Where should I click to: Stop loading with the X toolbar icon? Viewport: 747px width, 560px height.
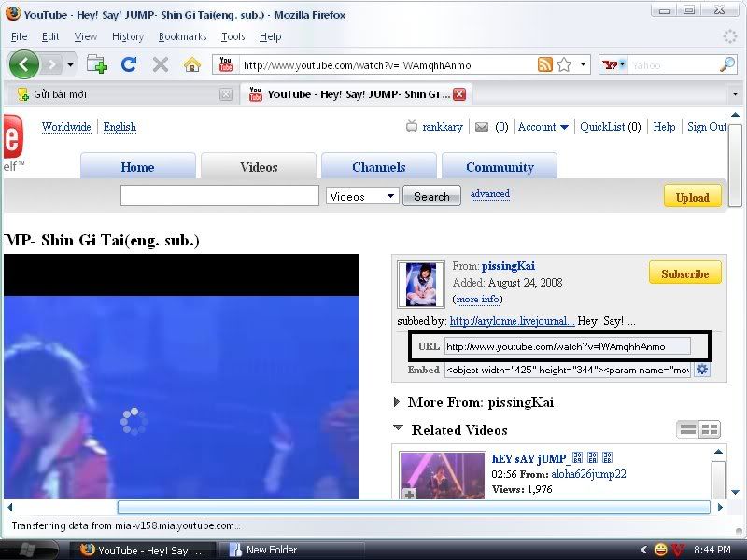[161, 64]
